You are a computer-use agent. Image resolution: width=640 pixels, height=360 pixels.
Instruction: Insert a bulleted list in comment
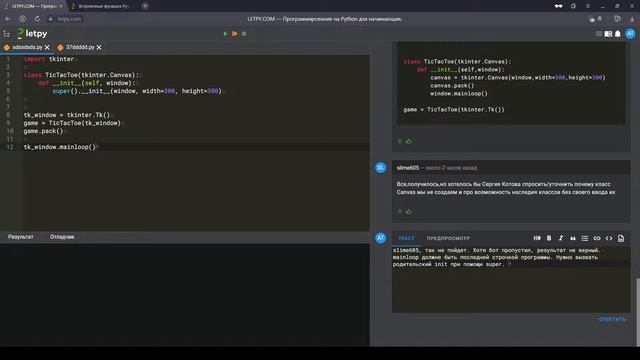[x=584, y=238]
